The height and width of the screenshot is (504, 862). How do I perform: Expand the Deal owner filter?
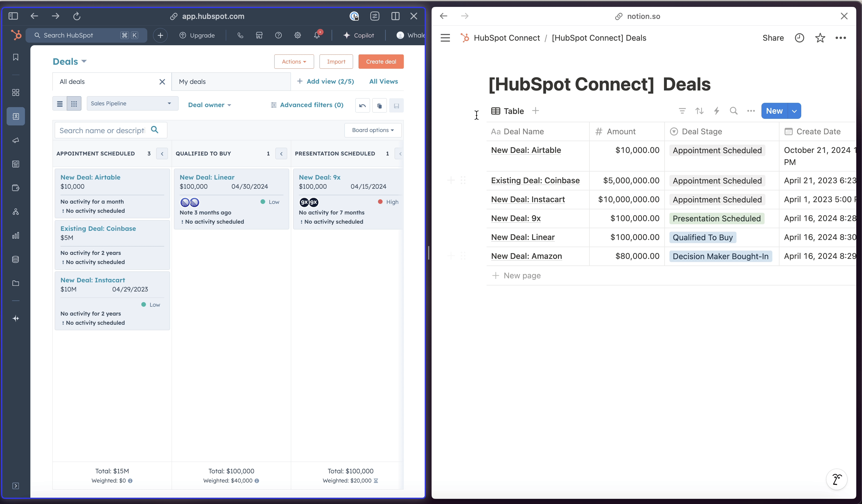pos(209,105)
